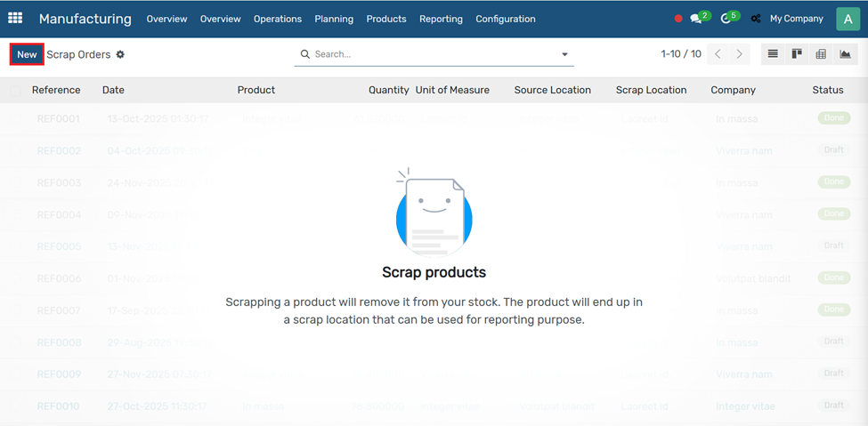This screenshot has width=868, height=426.
Task: Click the Scrap Orders gear settings icon
Action: pos(120,54)
